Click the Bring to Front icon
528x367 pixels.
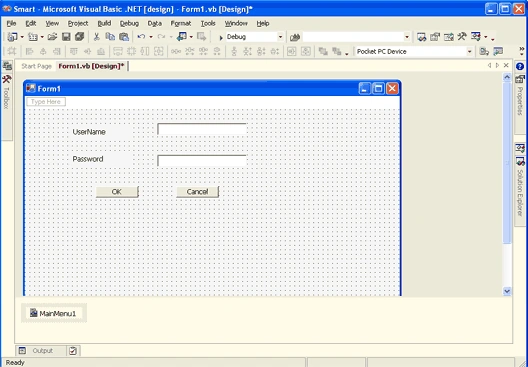click(x=323, y=52)
